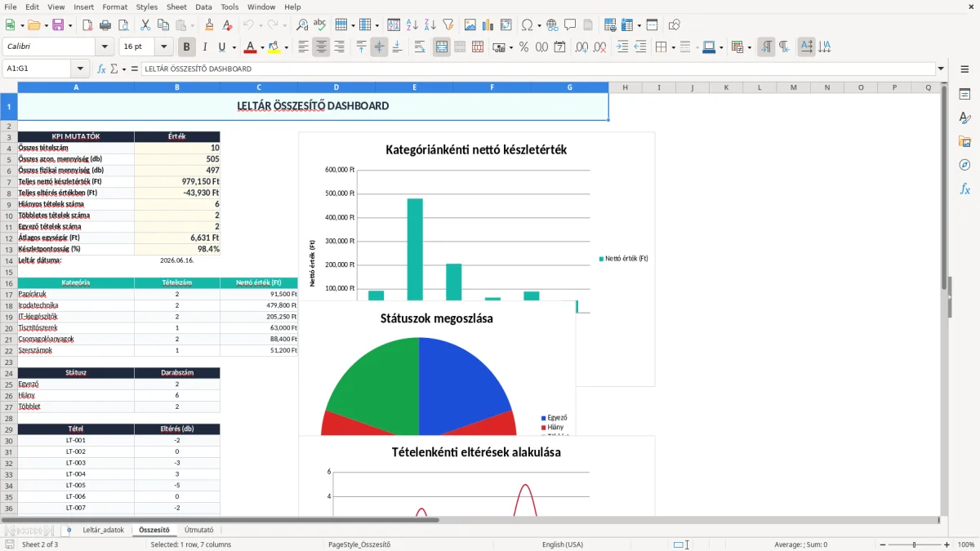Copy the selection using the Copy icon
This screenshot has height=551, width=980.
pyautogui.click(x=165, y=25)
